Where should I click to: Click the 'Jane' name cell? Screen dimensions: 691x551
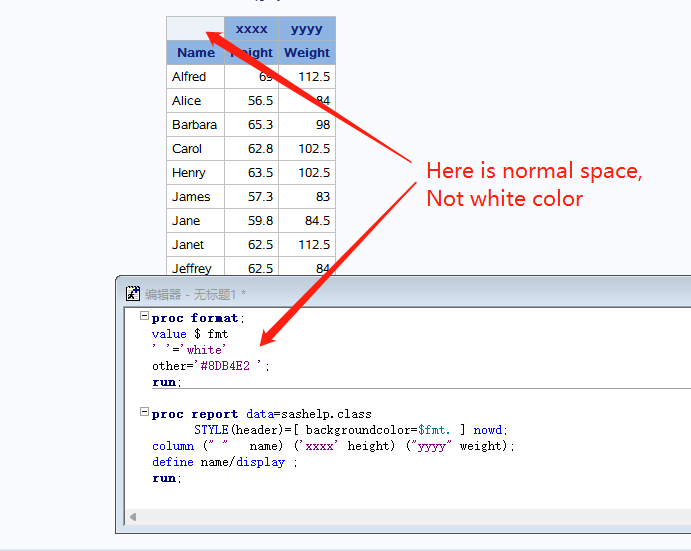click(x=186, y=221)
